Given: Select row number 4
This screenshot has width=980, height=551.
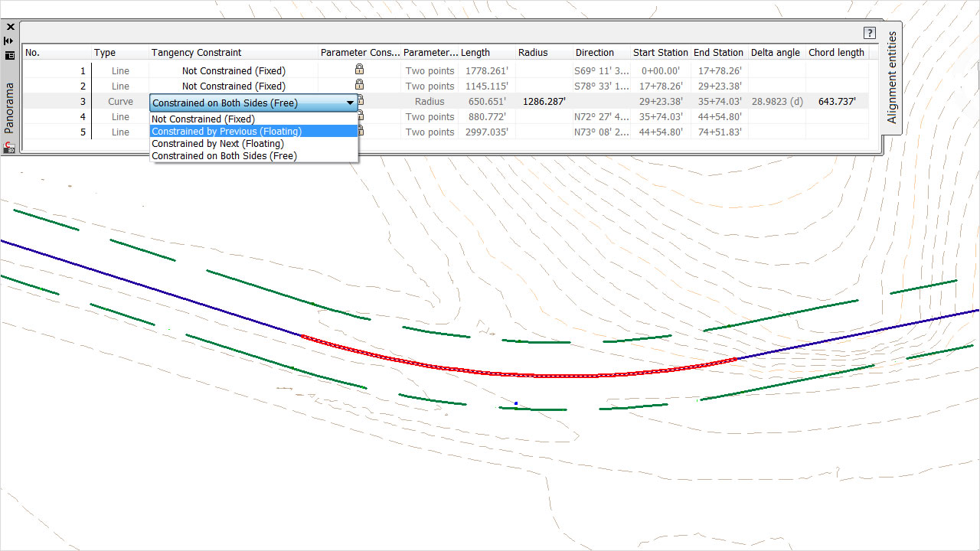Looking at the screenshot, I should point(83,117).
